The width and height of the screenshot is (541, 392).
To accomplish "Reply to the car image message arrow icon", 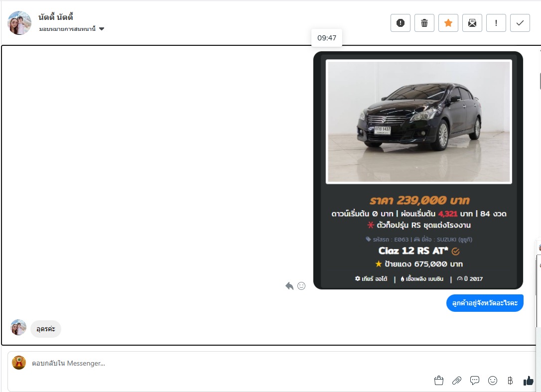I will pyautogui.click(x=289, y=286).
